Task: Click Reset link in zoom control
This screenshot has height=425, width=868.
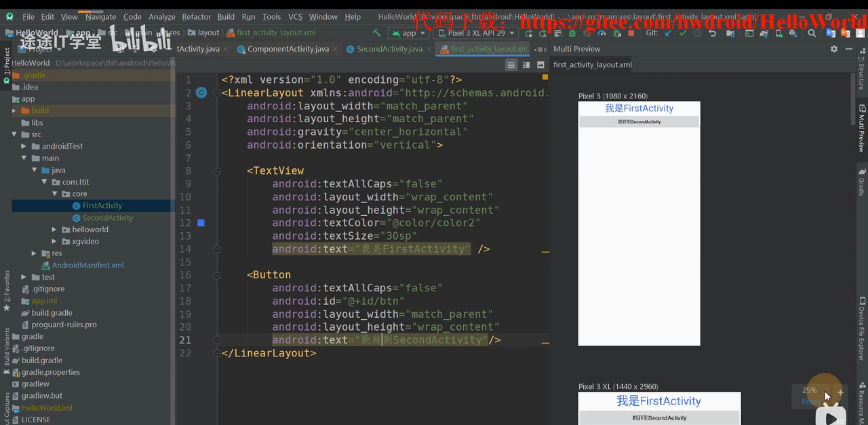Action: pos(809,401)
